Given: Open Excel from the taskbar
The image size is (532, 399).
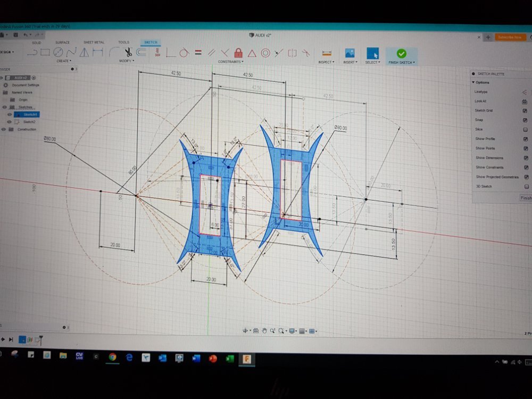Looking at the screenshot, I should [x=230, y=358].
